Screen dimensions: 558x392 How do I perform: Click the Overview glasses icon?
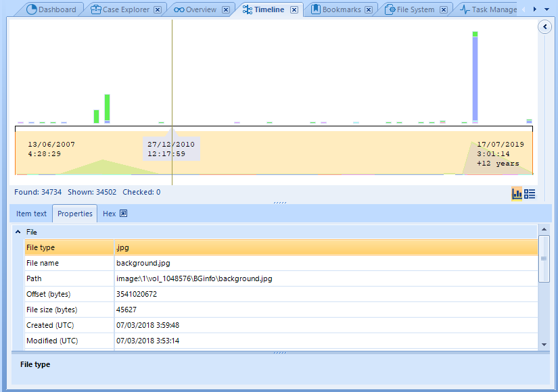point(179,10)
